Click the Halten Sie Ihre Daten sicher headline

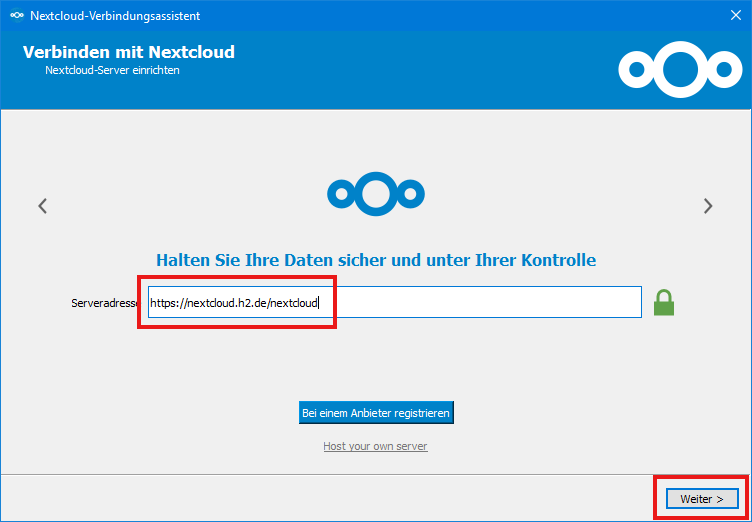[x=376, y=260]
